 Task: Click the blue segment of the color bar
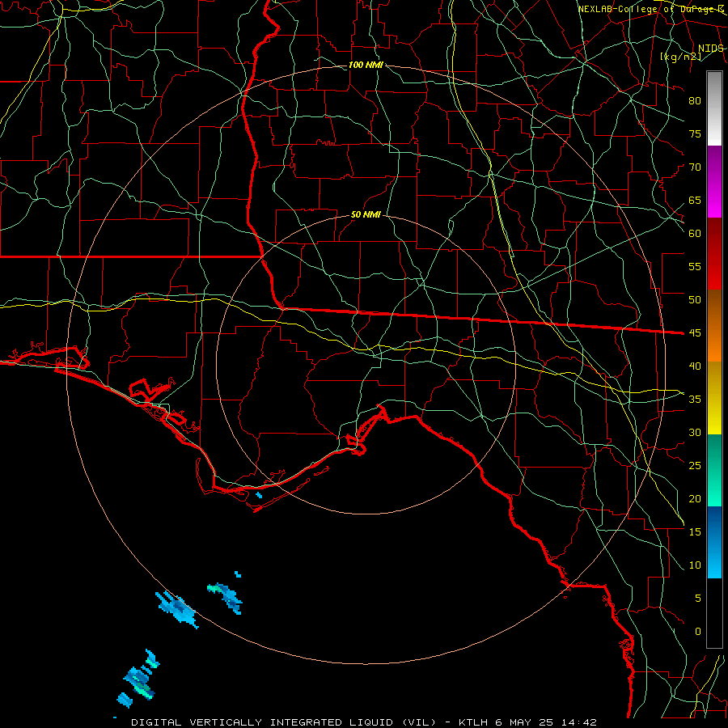click(714, 542)
